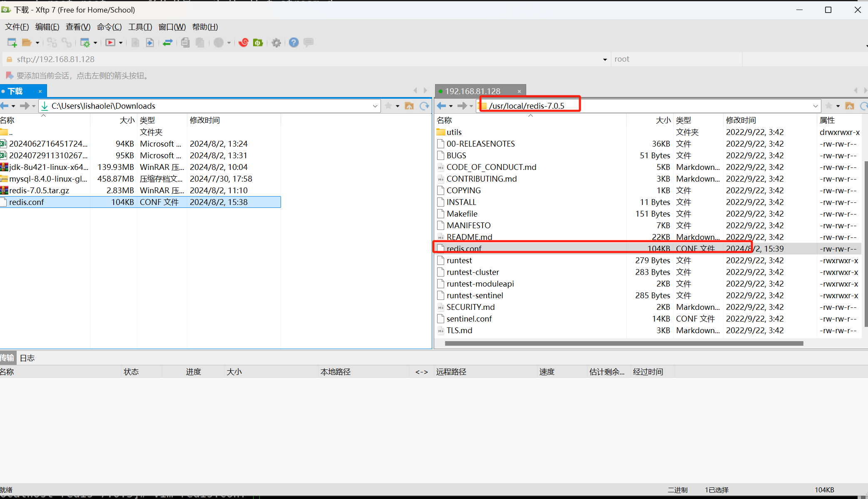Screen dimensions: 868x499
Task: Switch to the 日志 log tab
Action: [x=27, y=358]
